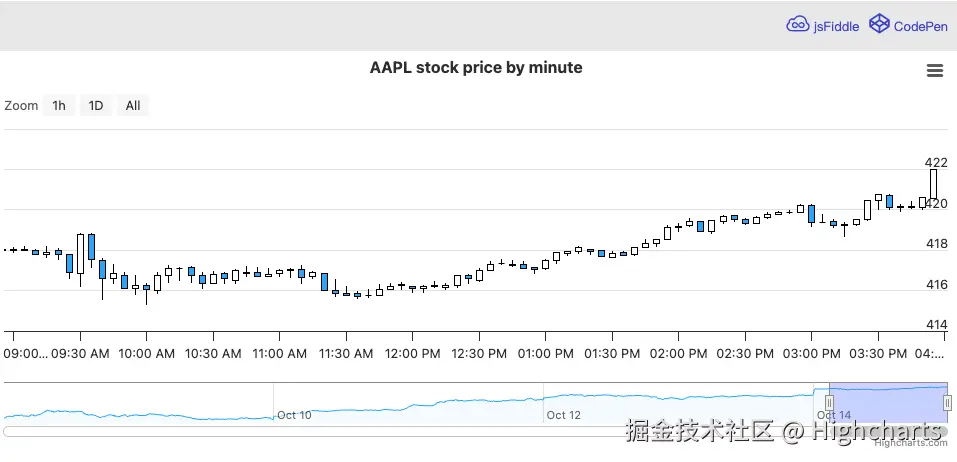957x462 pixels.
Task: Click the jsFiddle cloud icon
Action: (x=798, y=24)
